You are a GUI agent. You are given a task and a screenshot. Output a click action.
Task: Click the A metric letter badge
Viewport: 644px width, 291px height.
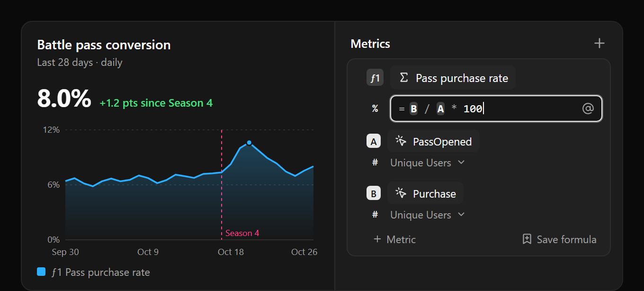click(x=373, y=141)
